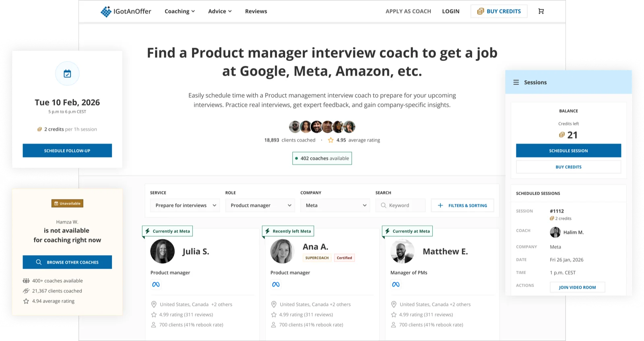Viewport: 644px width, 341px height.
Task: Expand the Coaching menu
Action: (x=180, y=11)
